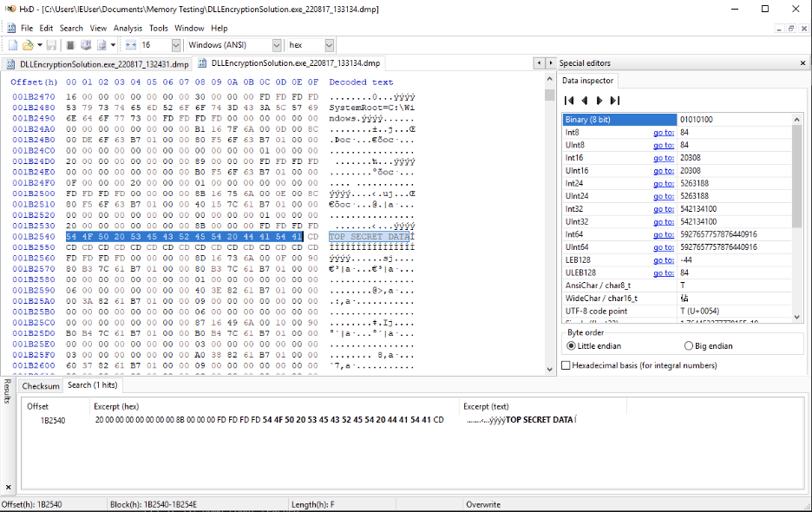Click the 'go to:' link for Int8

tap(664, 133)
